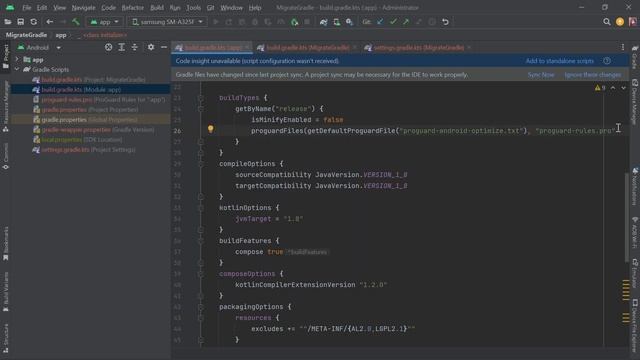Screen dimensions: 640x360
Task: Click the Rollback undo arrow icon
Action: (x=445, y=22)
